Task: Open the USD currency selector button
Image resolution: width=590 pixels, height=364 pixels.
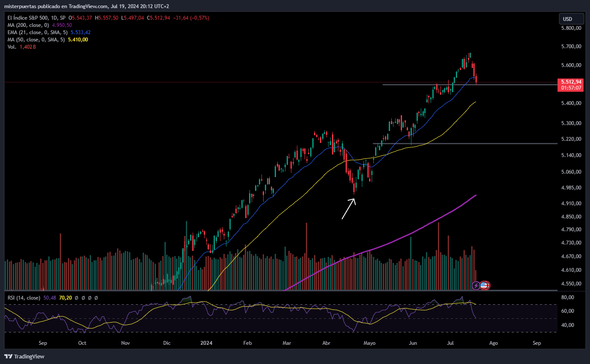Action: coord(571,19)
